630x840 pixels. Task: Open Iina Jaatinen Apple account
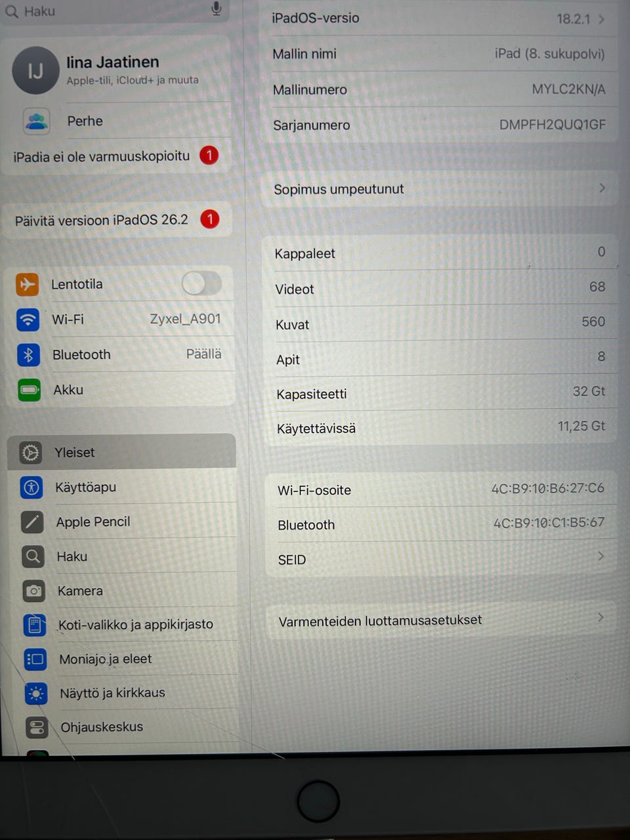pyautogui.click(x=117, y=71)
